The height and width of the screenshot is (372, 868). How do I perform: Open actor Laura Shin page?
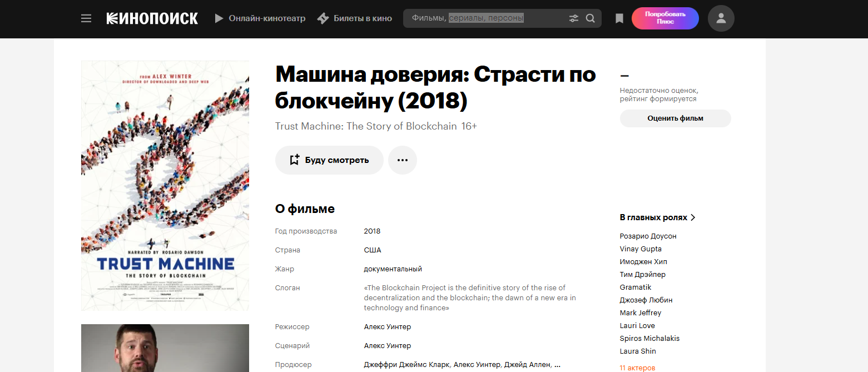tap(638, 351)
